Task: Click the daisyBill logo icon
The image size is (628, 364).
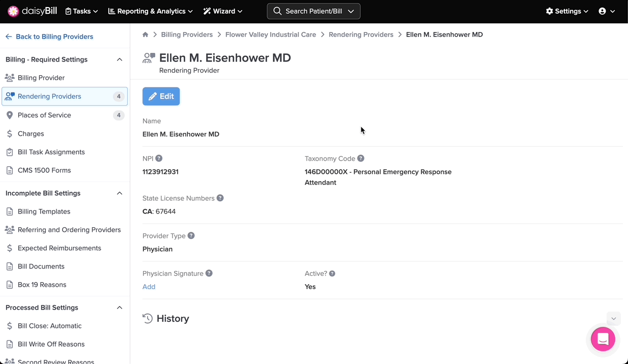Action: coord(13,11)
